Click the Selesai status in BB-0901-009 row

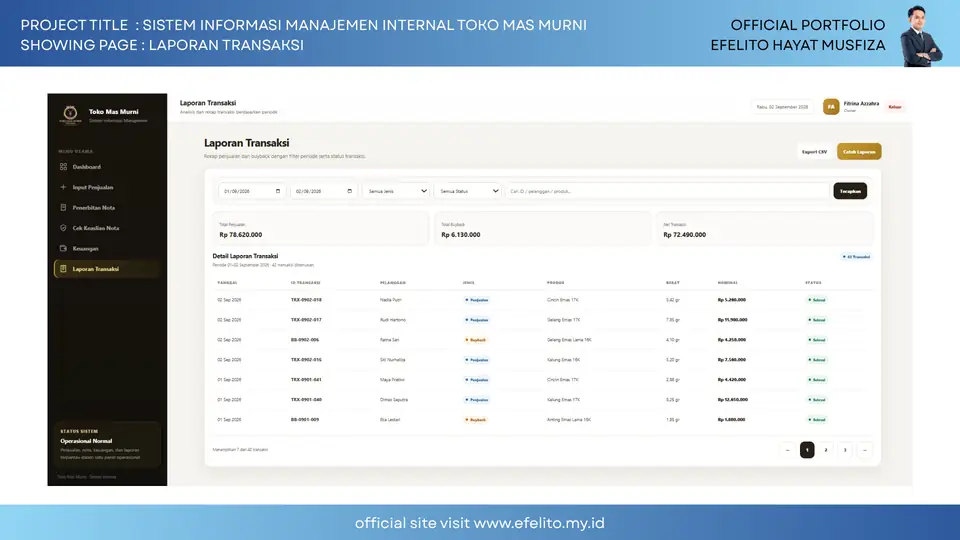click(817, 420)
